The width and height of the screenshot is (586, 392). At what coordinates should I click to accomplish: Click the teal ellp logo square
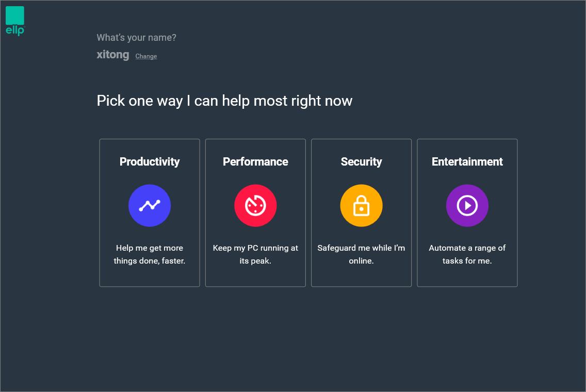pos(15,15)
